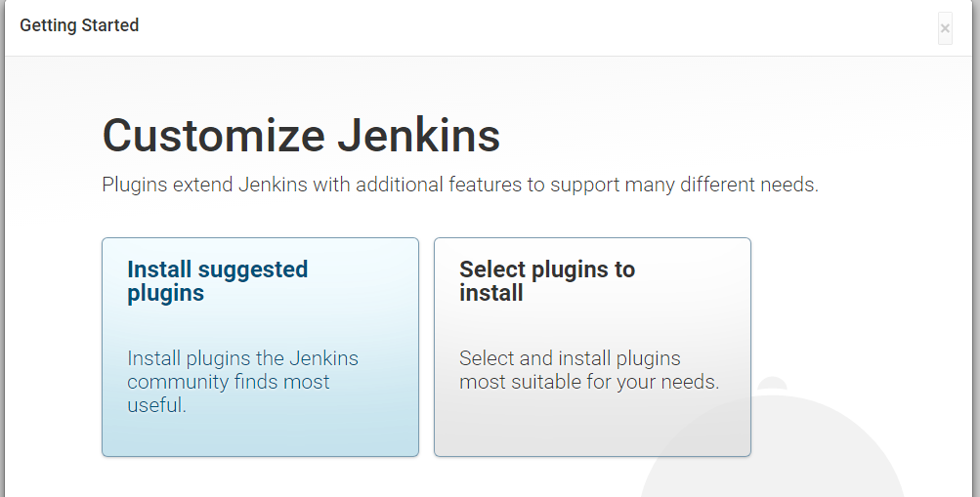Viewport: 980px width, 497px height.
Task: Click 'Install plugins the Jenkins community finds' description
Action: pos(242,358)
